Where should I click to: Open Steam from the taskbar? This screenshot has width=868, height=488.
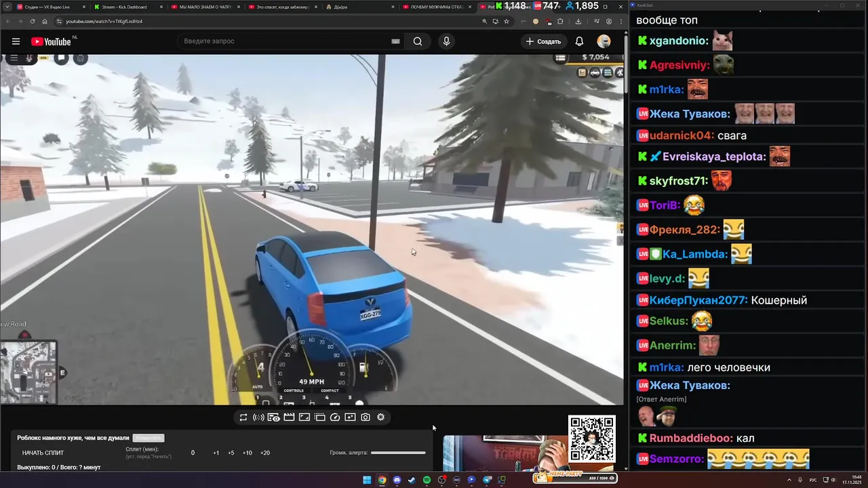[x=412, y=480]
